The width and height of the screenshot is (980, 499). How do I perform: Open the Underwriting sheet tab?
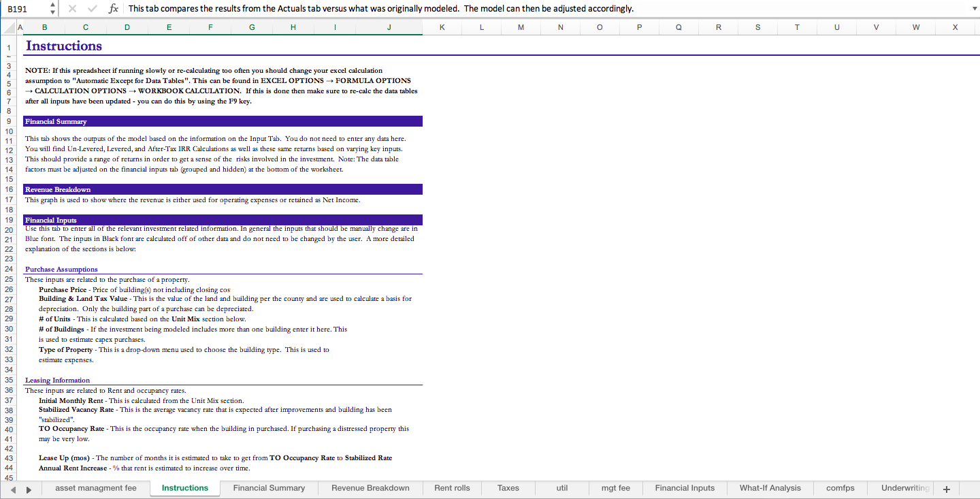pyautogui.click(x=905, y=488)
